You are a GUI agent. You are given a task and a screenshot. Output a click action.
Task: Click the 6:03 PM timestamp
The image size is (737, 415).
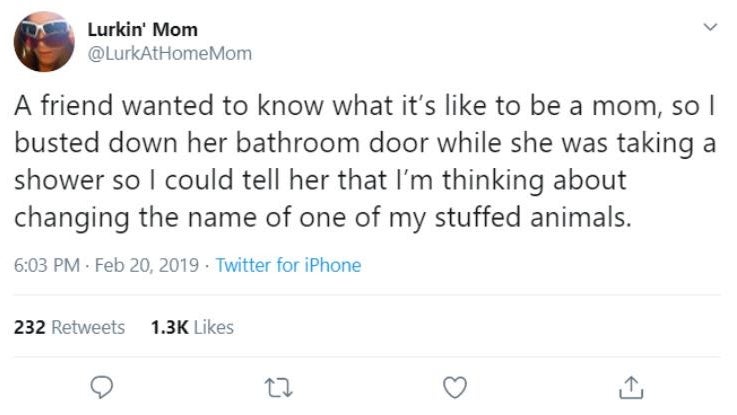47,265
